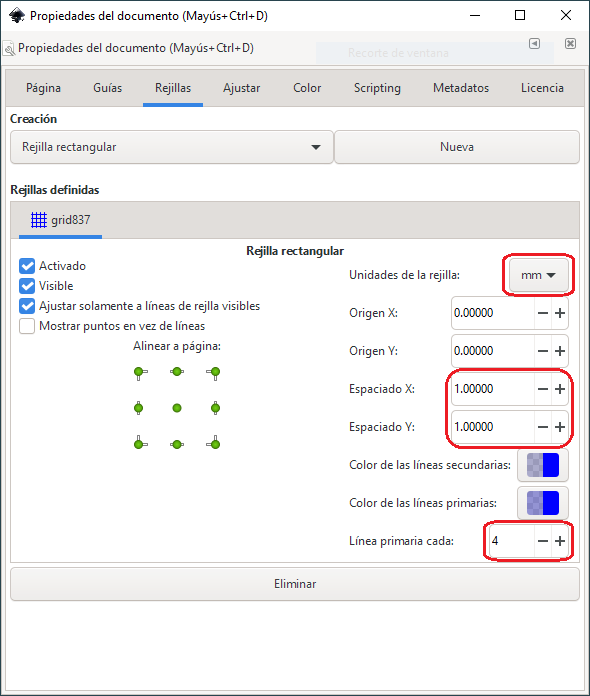This screenshot has width=590, height=696.
Task: Open the primary lines color swatch
Action: (542, 503)
